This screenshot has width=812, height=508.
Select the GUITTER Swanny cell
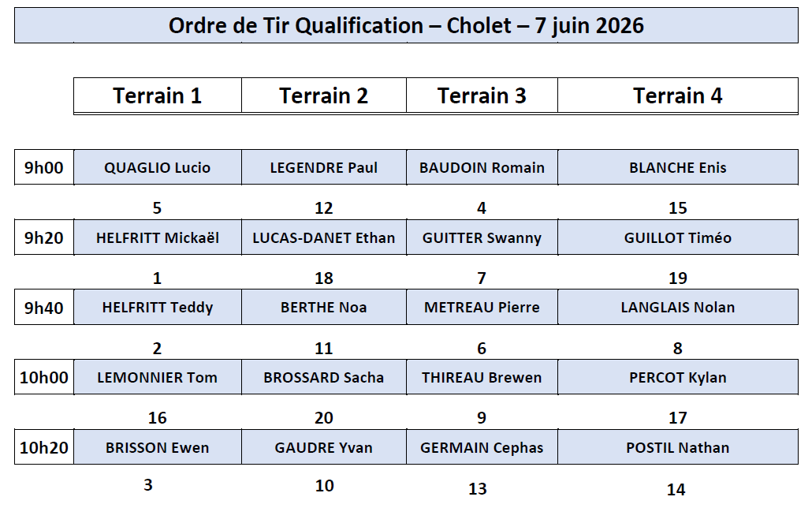[x=482, y=237]
